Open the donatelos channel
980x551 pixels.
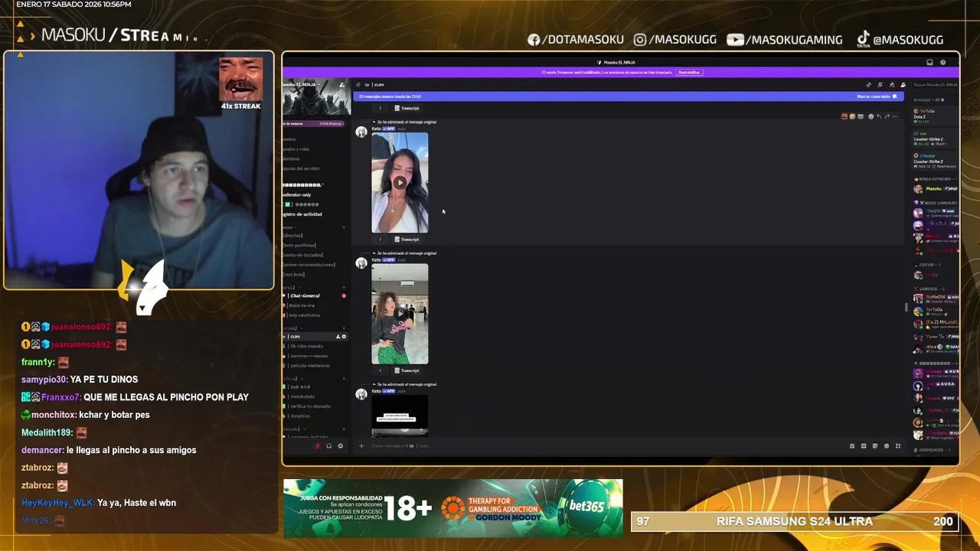click(300, 416)
